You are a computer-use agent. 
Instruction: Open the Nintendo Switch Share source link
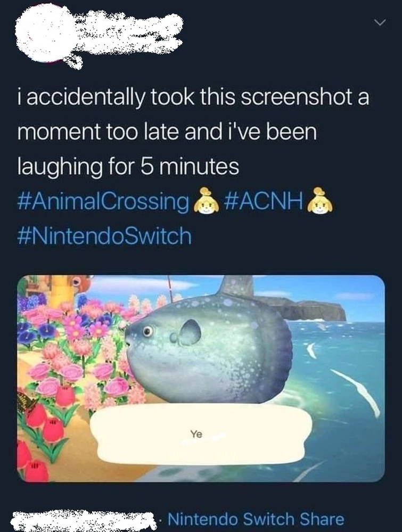point(256,518)
